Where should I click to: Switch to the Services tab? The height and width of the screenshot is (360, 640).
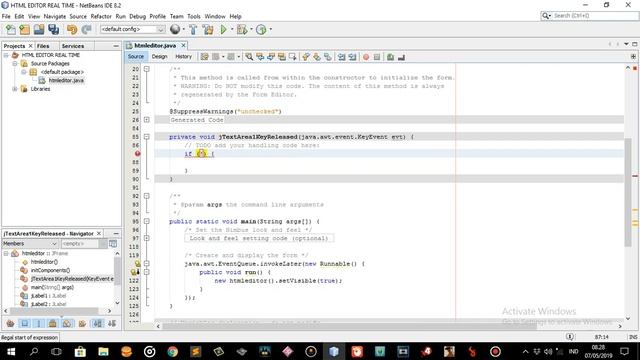[x=73, y=46]
